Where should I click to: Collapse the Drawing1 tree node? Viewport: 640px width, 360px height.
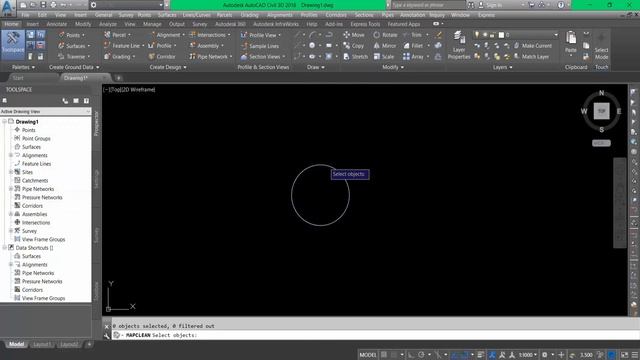(x=4, y=122)
